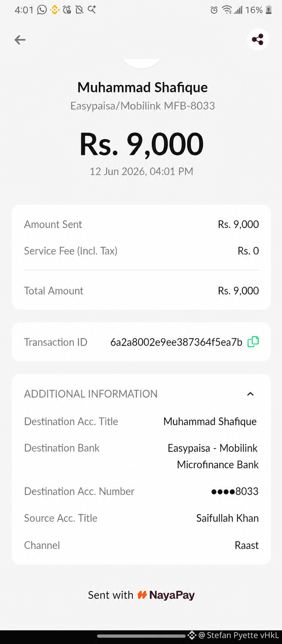Copy the Transaction ID with the copy icon

pos(253,342)
